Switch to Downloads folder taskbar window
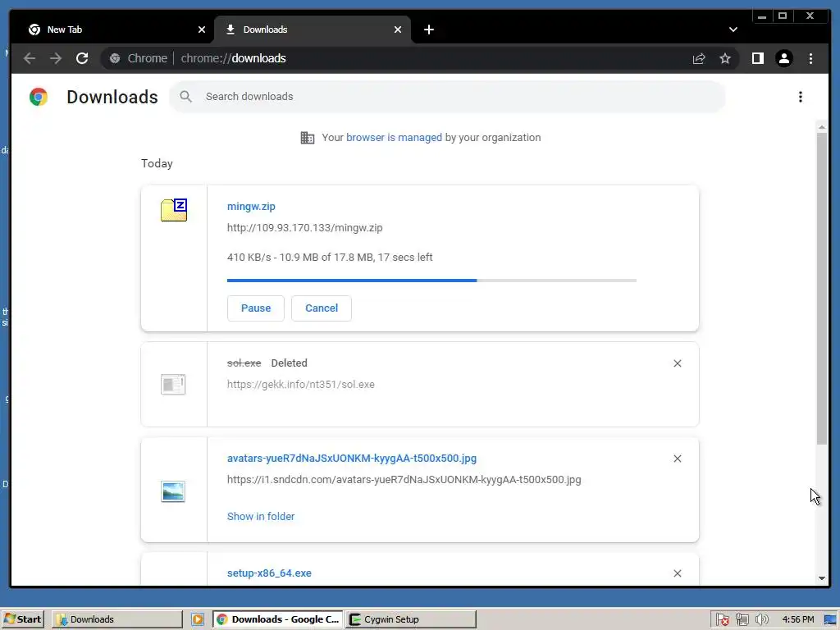 pos(116,619)
